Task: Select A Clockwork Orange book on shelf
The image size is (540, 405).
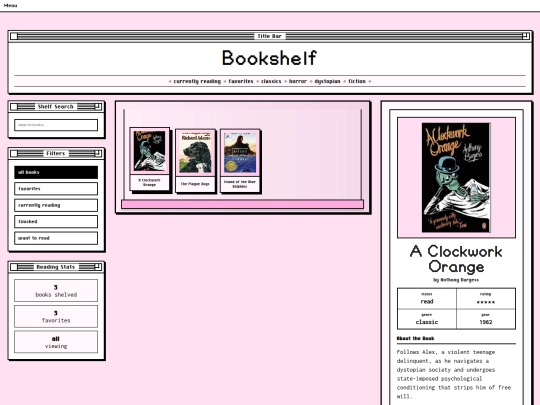Action: [x=149, y=159]
